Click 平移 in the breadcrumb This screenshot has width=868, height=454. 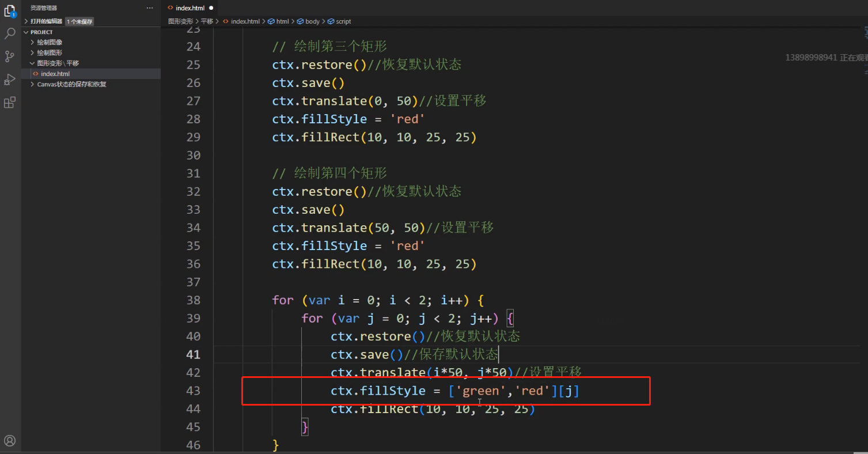coord(207,21)
